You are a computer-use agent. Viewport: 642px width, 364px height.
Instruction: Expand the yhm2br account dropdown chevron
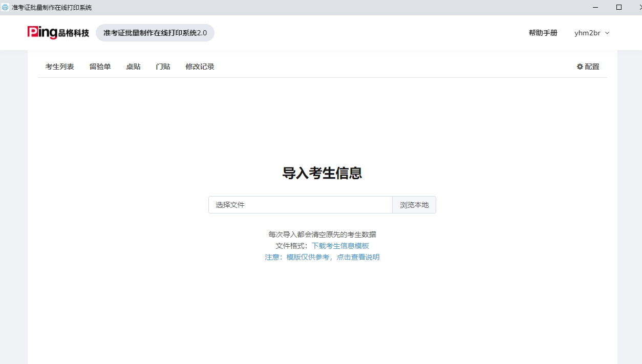tap(607, 33)
